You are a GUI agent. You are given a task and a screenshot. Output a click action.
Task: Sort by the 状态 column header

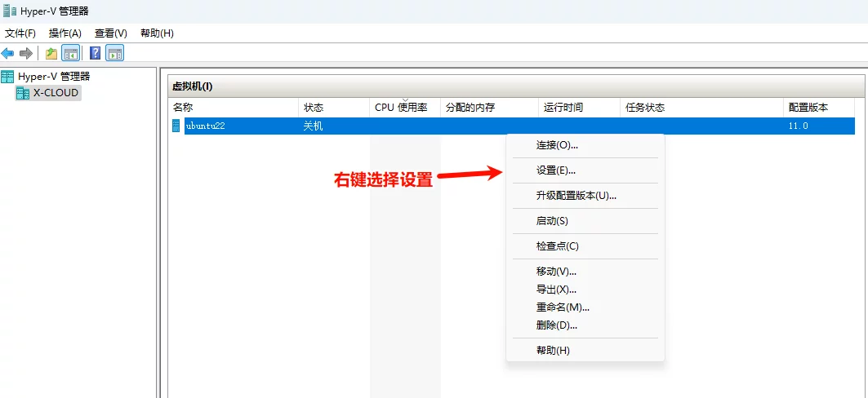pyautogui.click(x=334, y=108)
